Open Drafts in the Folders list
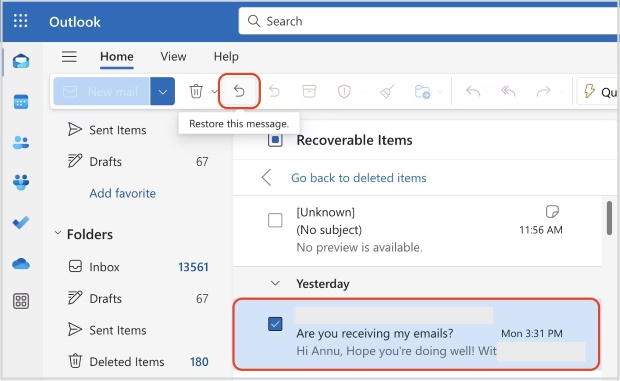 tap(138, 298)
